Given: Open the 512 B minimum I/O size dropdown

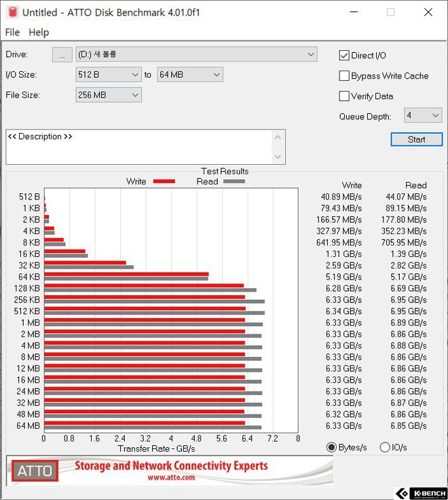Looking at the screenshot, I should tap(109, 75).
